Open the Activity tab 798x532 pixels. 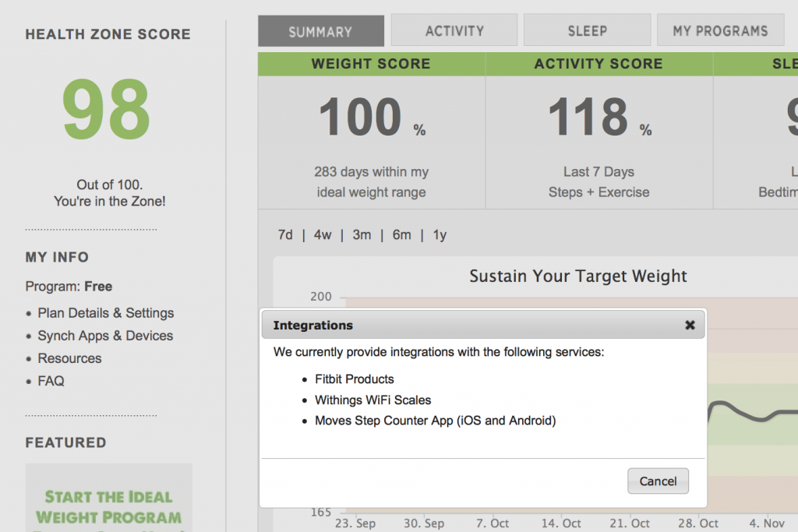454,31
